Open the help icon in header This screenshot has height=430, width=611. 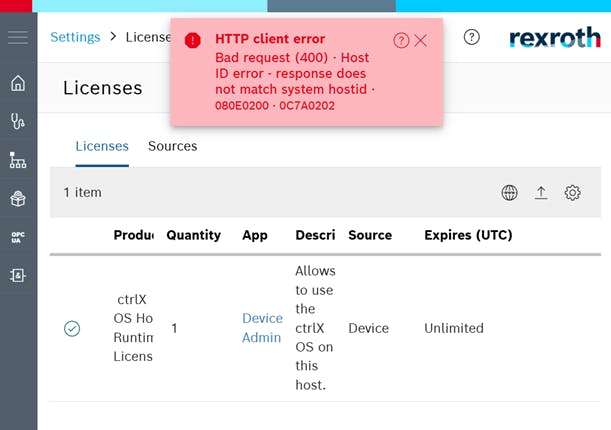[x=472, y=37]
